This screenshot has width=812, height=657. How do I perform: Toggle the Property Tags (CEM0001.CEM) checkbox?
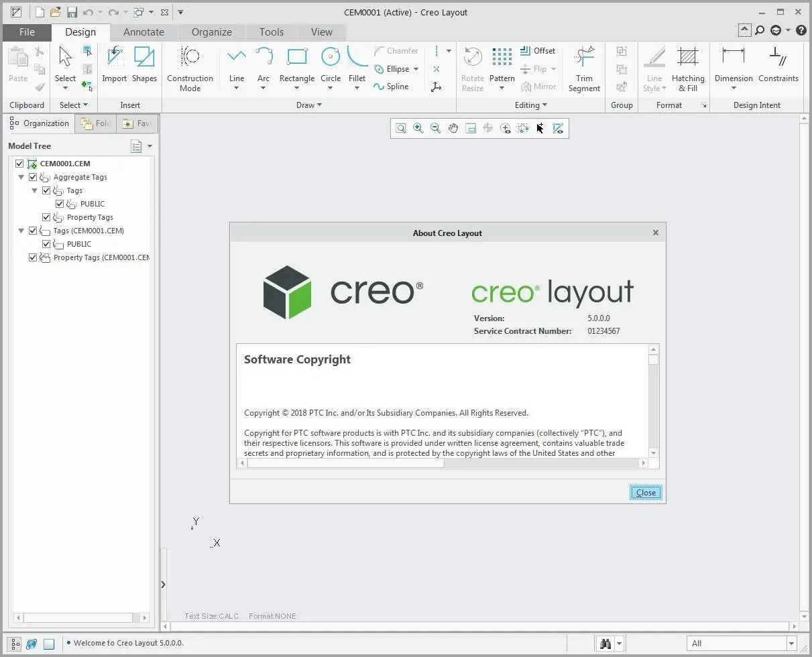[33, 257]
